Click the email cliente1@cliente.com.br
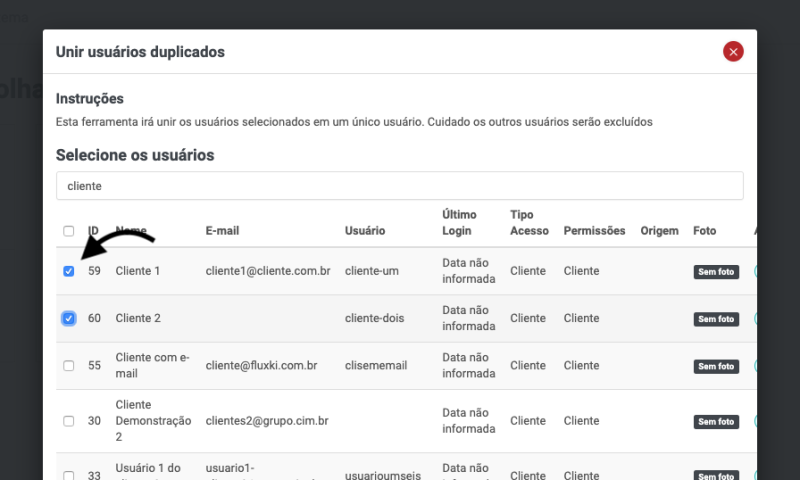Screen dimensions: 800x480 tap(268, 271)
